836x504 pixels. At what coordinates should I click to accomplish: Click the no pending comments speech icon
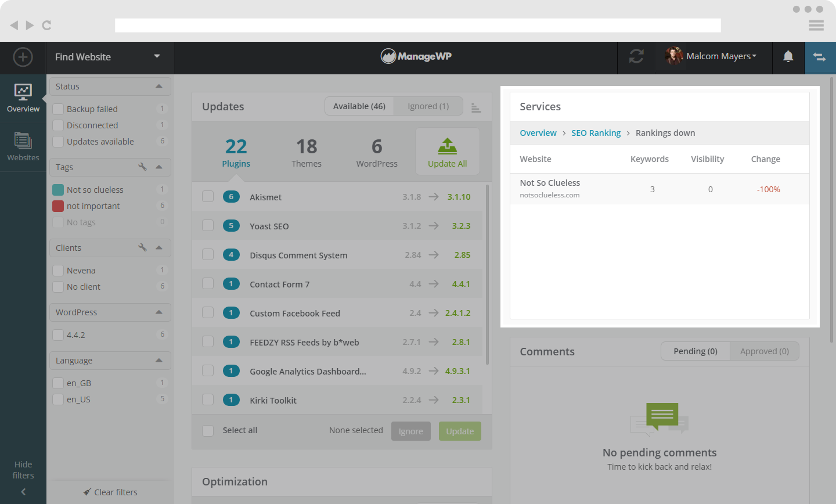pos(660,419)
